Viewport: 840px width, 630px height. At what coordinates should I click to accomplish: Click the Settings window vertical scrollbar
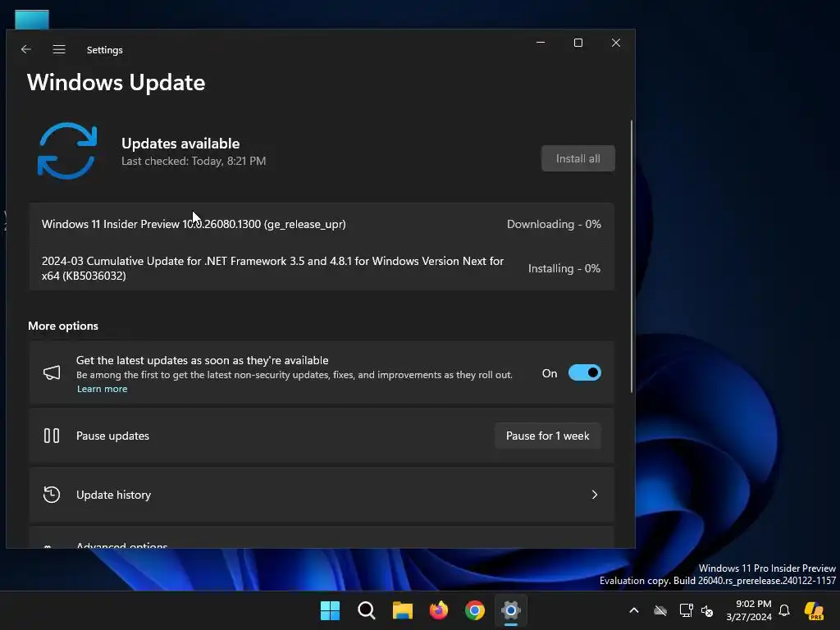632,256
